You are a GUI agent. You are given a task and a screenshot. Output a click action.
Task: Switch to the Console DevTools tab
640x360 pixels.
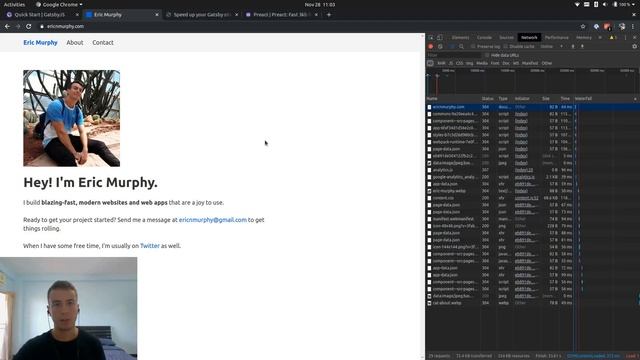tap(484, 38)
